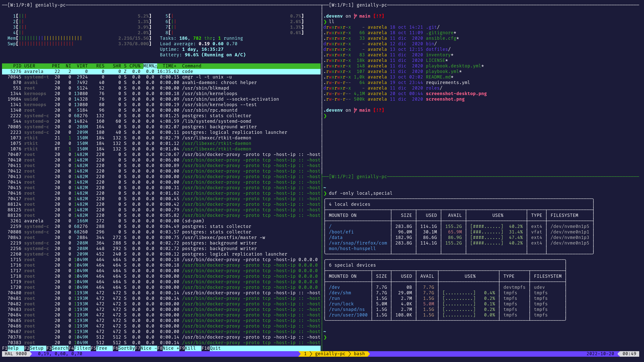The image size is (644, 362).
Task: Select tmux window 1 in status bar
Action: coord(305,354)
